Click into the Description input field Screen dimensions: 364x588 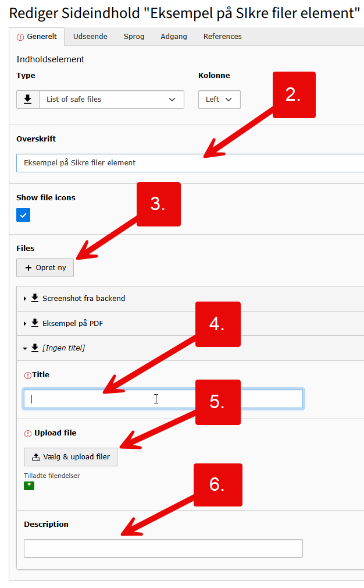click(x=163, y=548)
